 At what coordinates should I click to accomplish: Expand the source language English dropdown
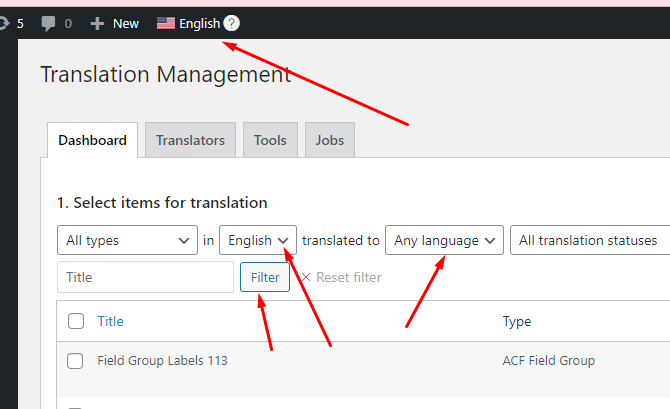click(258, 240)
